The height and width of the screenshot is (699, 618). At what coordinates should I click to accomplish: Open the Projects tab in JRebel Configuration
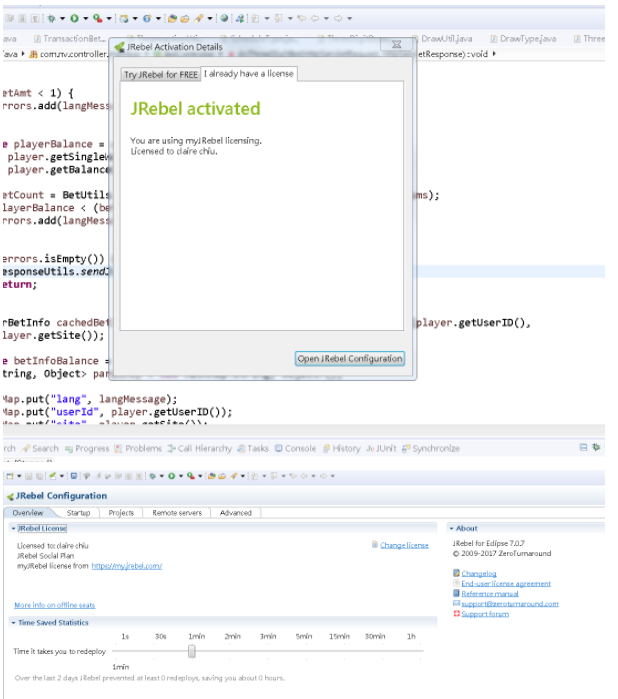coord(121,513)
